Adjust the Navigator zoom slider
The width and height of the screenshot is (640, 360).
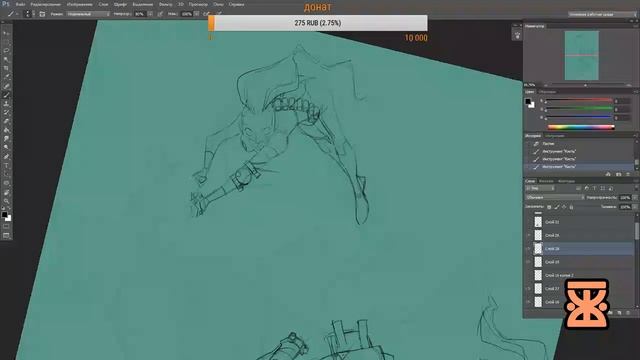click(x=586, y=85)
